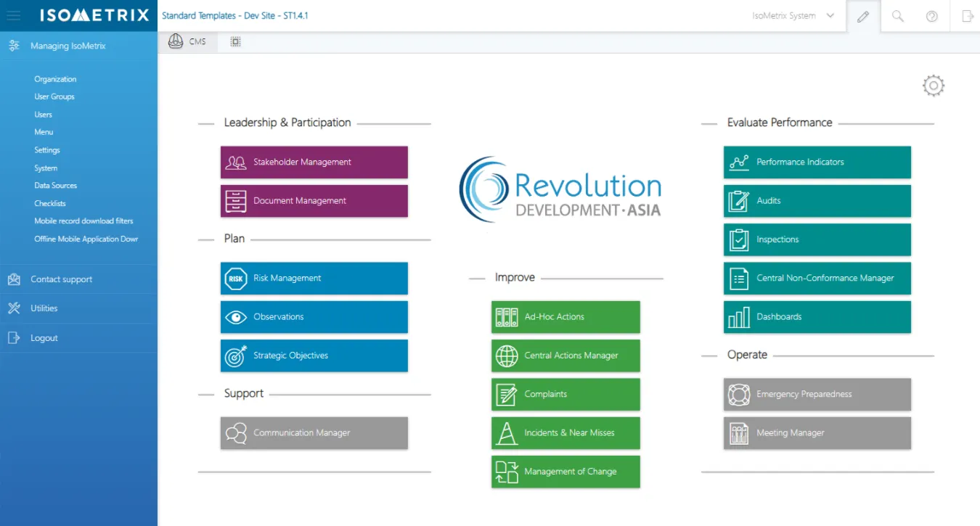Open Audits tile
Viewport: 980px width, 526px height.
[x=817, y=201]
